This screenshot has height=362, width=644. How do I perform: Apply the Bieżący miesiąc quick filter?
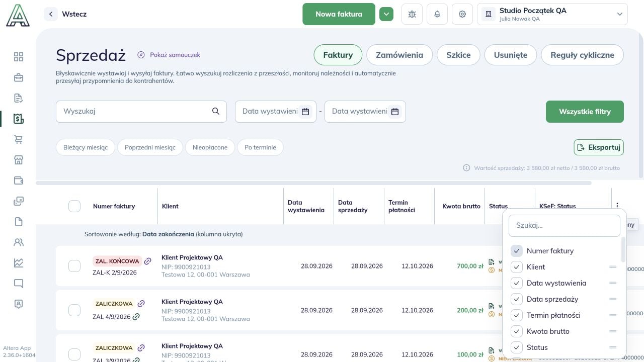click(x=86, y=147)
